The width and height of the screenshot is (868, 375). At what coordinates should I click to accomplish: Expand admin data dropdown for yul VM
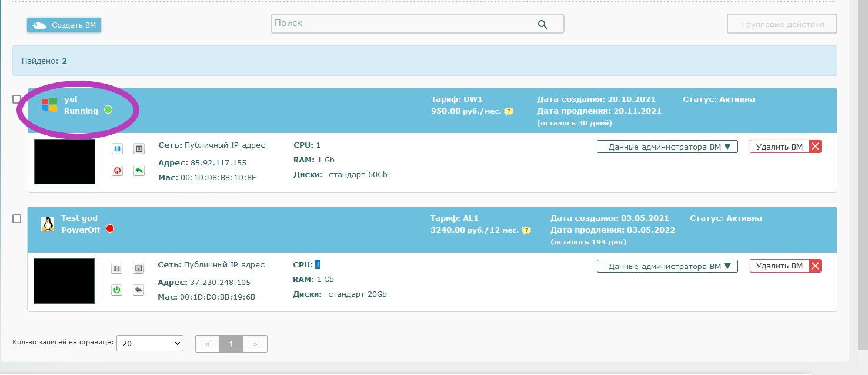(x=667, y=147)
